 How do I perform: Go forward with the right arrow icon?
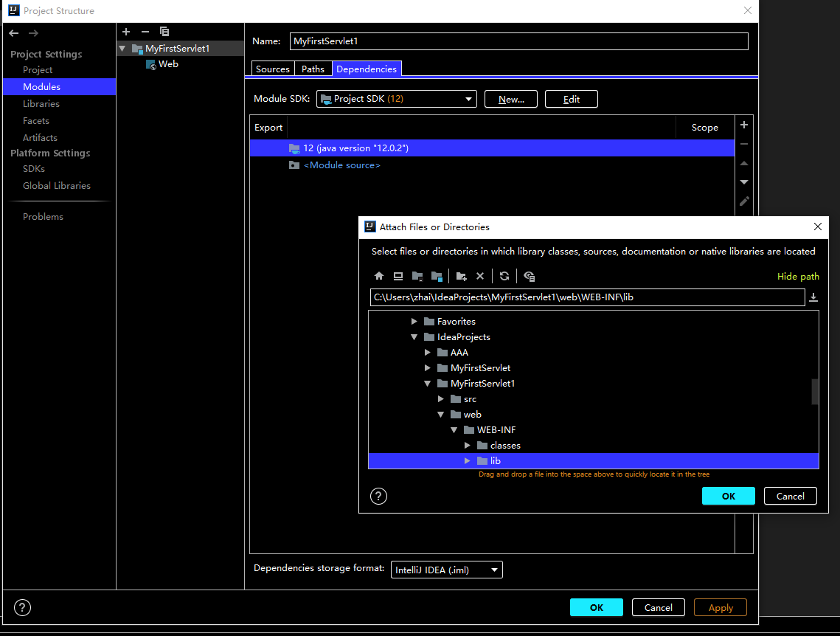pos(33,33)
